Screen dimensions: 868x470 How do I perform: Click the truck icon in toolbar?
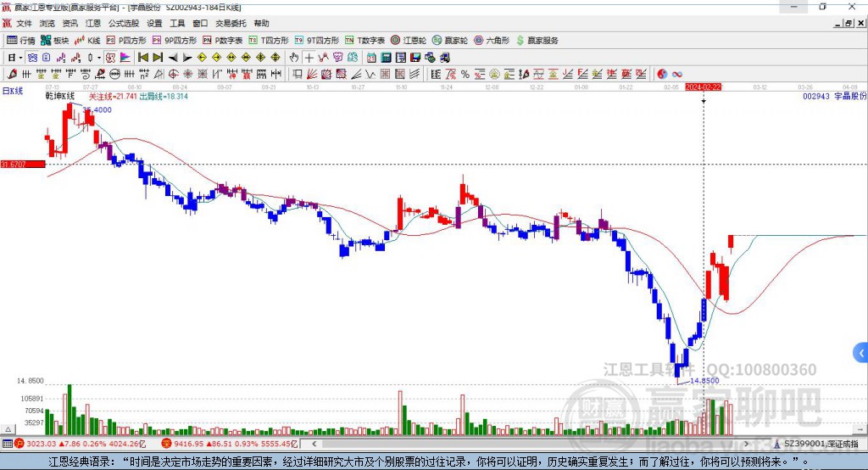(x=444, y=58)
